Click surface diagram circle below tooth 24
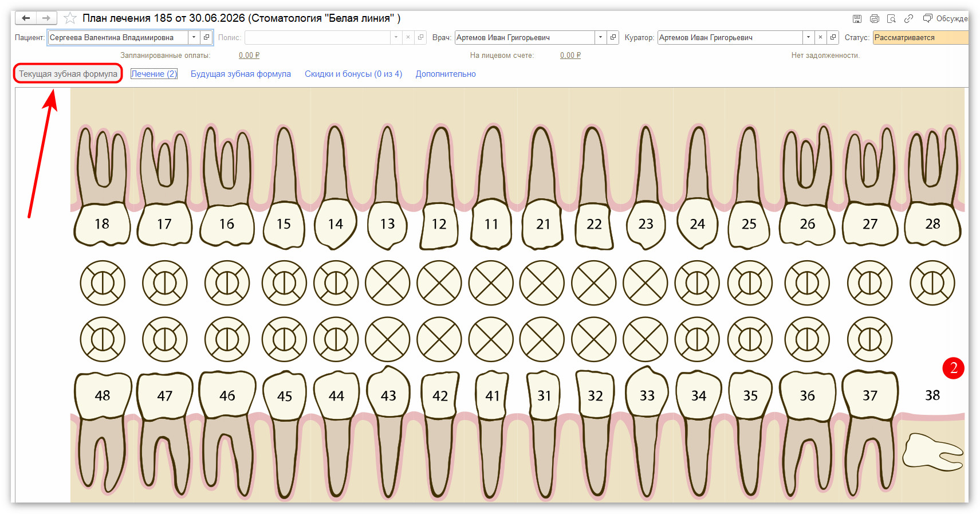980x514 pixels. click(697, 283)
